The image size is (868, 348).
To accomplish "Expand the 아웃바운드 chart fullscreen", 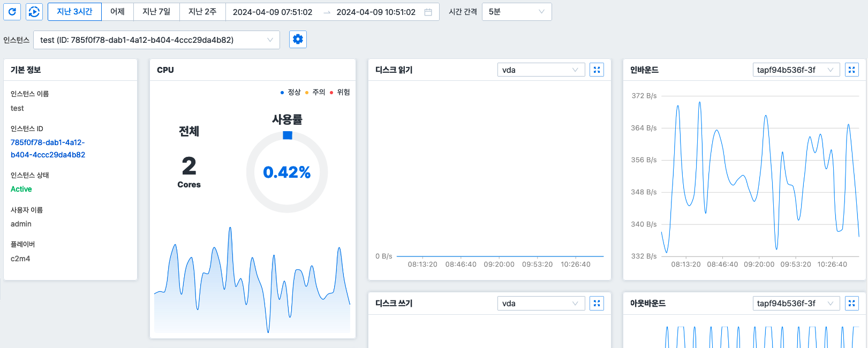I will [x=851, y=304].
